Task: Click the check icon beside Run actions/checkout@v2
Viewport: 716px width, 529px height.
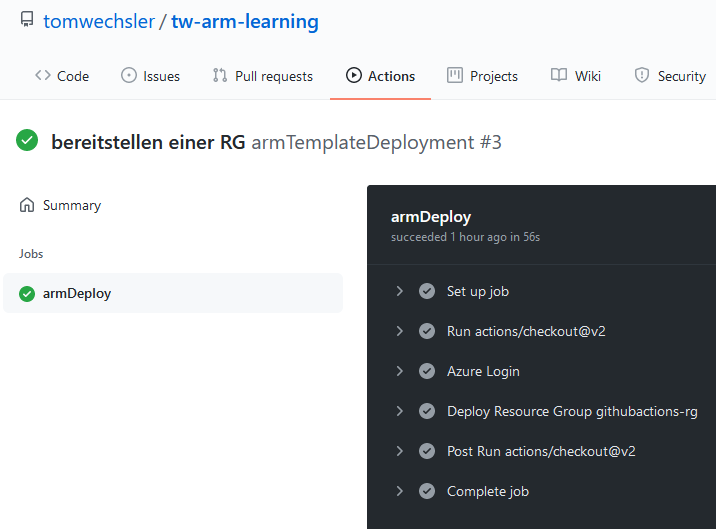Action: (x=427, y=331)
